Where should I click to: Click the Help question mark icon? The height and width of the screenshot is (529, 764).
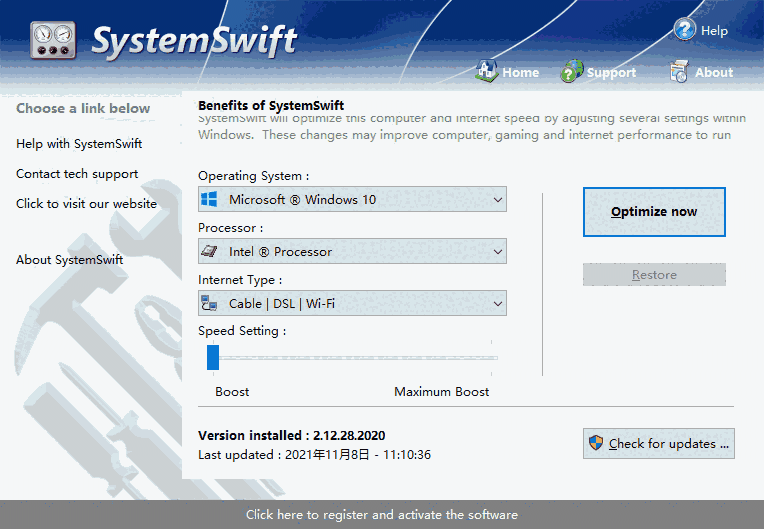point(685,29)
